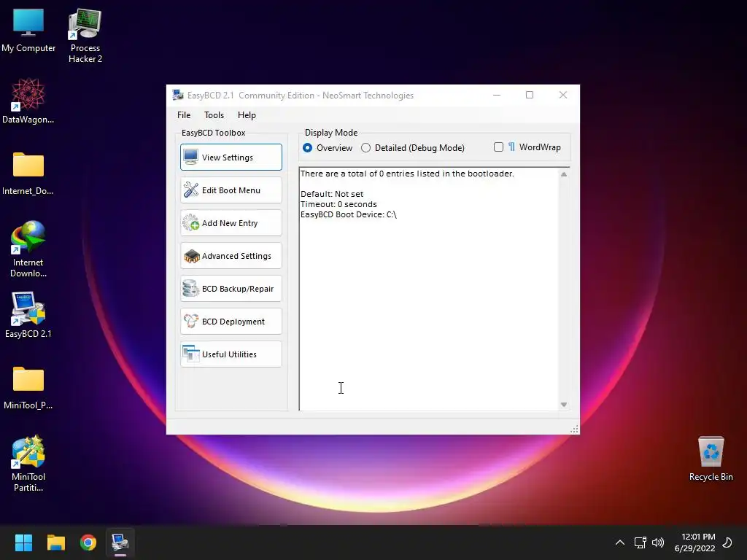Viewport: 747px width, 560px height.
Task: Minimize the EasyBCD window
Action: [x=496, y=95]
